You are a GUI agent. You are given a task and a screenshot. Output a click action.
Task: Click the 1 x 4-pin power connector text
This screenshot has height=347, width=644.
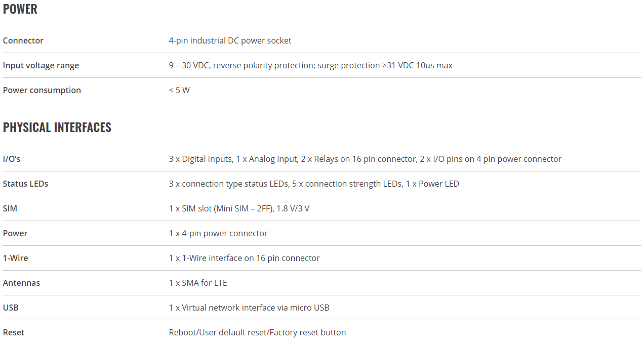point(218,233)
